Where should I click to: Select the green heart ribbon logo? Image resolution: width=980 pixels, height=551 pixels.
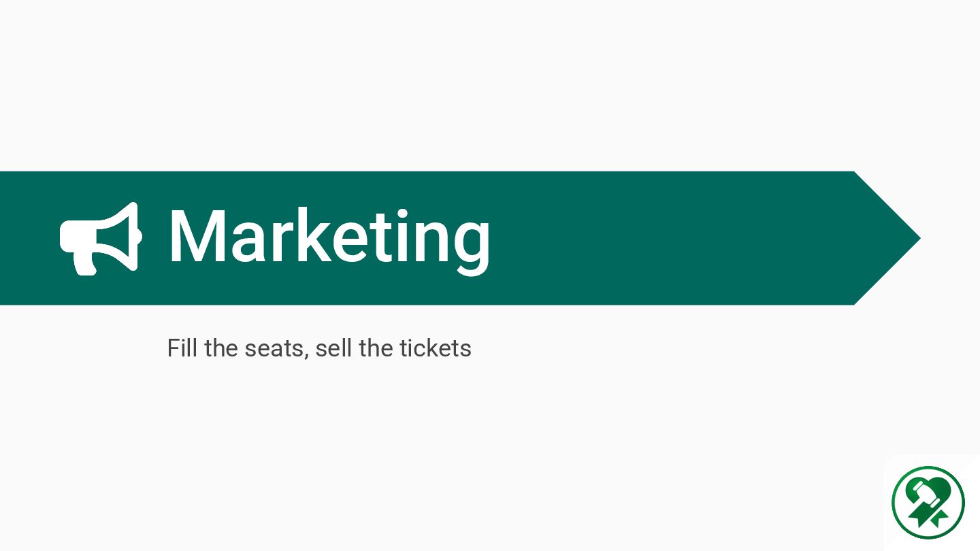coord(928,502)
